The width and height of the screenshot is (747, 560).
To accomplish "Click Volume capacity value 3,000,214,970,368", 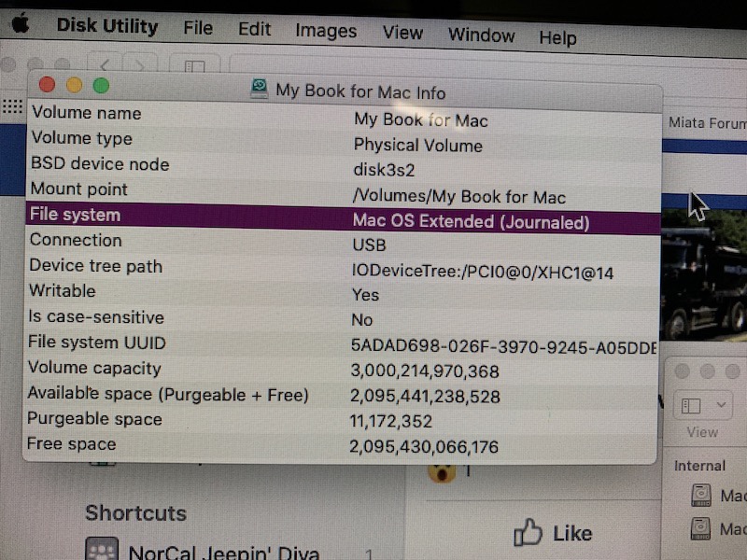I will tap(425, 371).
